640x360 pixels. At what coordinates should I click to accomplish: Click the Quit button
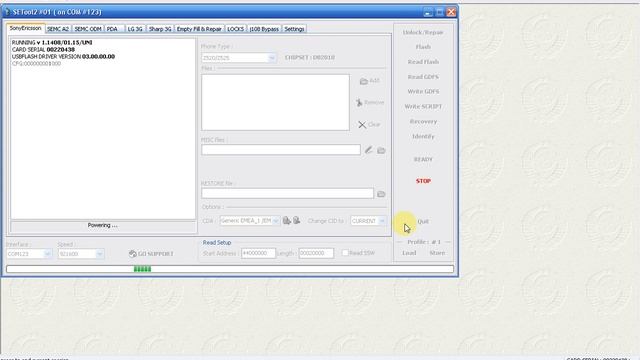tap(423, 222)
